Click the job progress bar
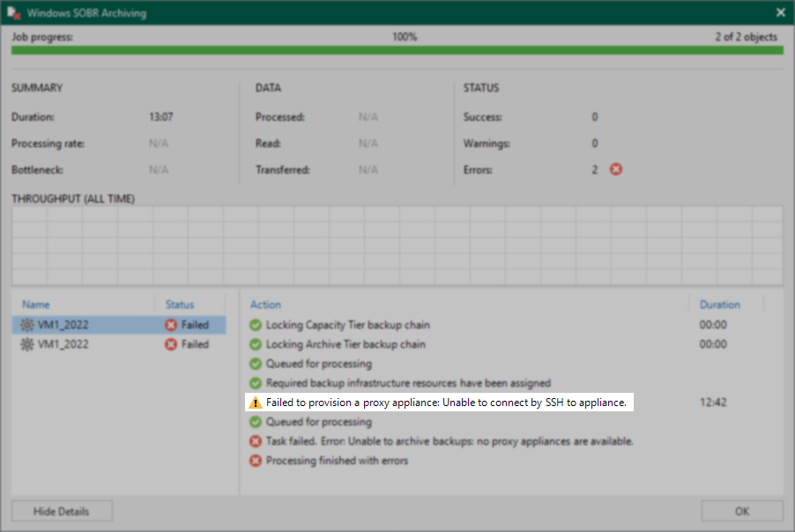Screen dimensions: 795x532 point(397,50)
